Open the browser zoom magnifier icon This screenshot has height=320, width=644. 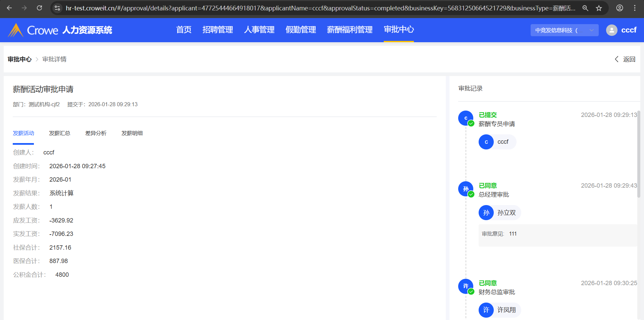pos(585,8)
